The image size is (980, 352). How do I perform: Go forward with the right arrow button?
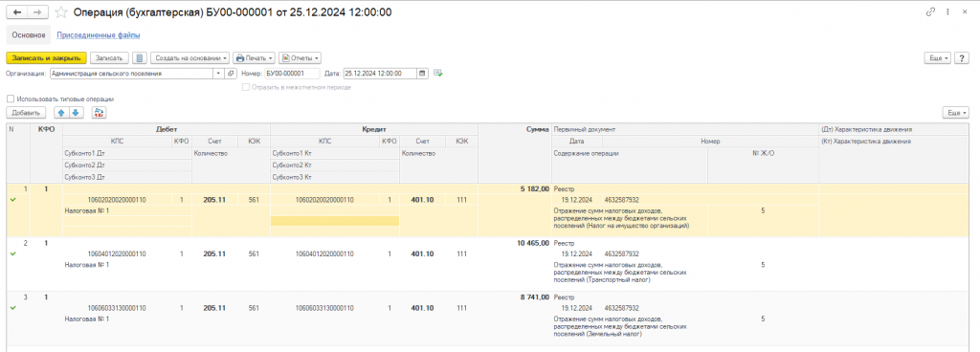point(37,12)
